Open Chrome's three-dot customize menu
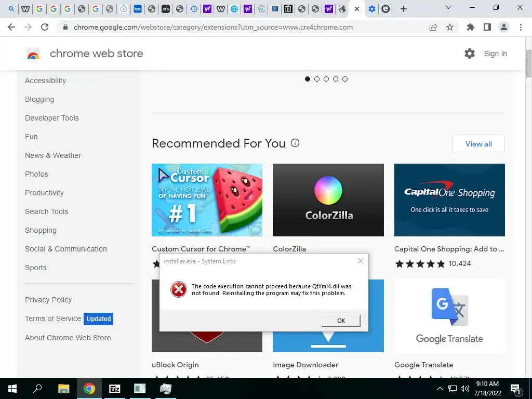532x399 pixels. (521, 27)
